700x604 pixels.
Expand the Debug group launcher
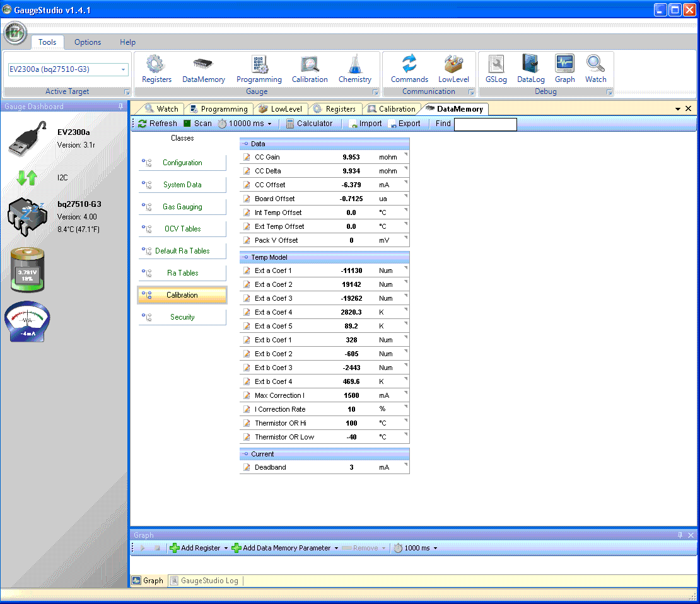click(x=609, y=93)
